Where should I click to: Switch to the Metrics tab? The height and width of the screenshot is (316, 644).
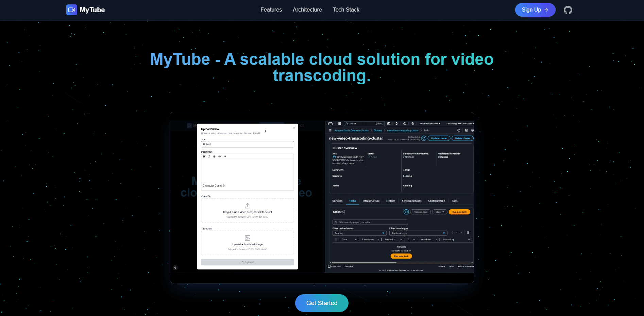click(x=391, y=201)
